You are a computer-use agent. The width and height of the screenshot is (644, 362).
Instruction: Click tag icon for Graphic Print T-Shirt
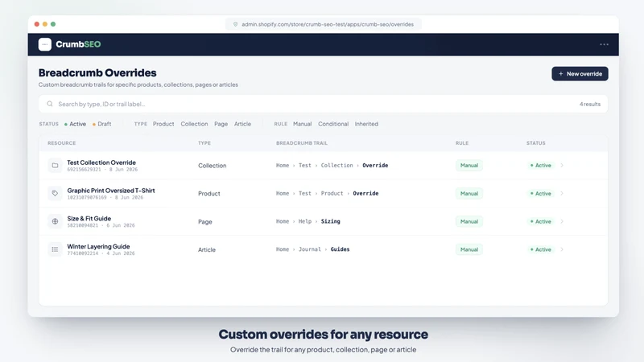[x=55, y=193]
